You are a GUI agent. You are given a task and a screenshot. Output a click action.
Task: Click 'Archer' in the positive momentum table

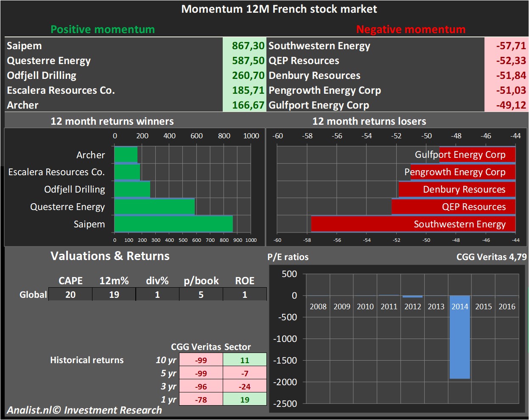pos(22,105)
